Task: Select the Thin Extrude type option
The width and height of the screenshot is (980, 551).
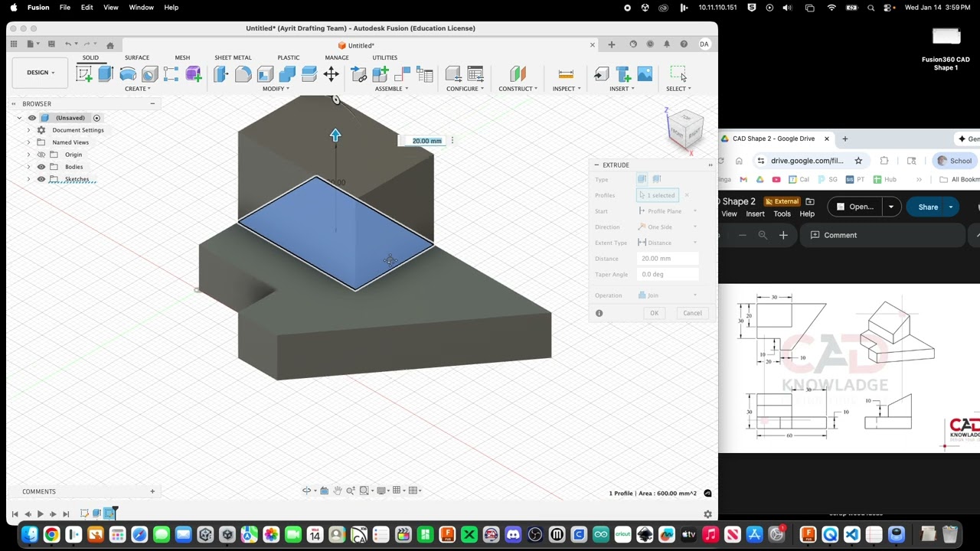Action: pos(656,179)
